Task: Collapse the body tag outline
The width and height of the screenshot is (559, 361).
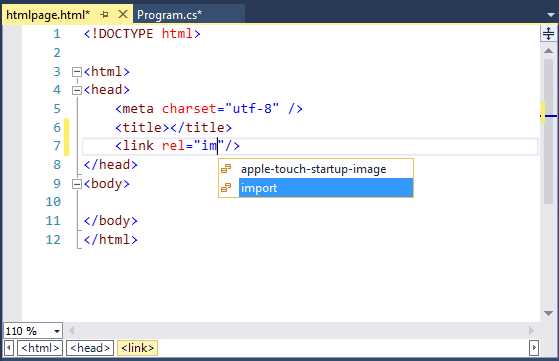Action: click(x=77, y=184)
